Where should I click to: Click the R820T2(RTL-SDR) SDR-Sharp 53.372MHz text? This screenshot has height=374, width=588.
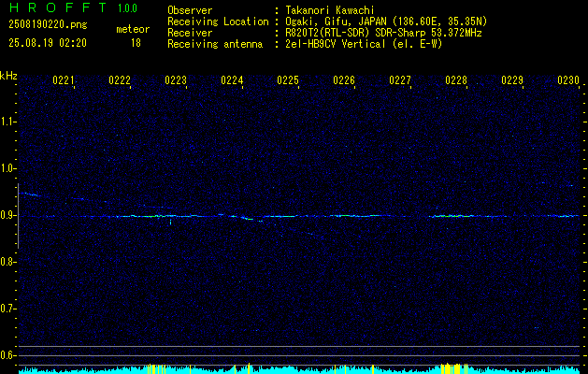383,33
